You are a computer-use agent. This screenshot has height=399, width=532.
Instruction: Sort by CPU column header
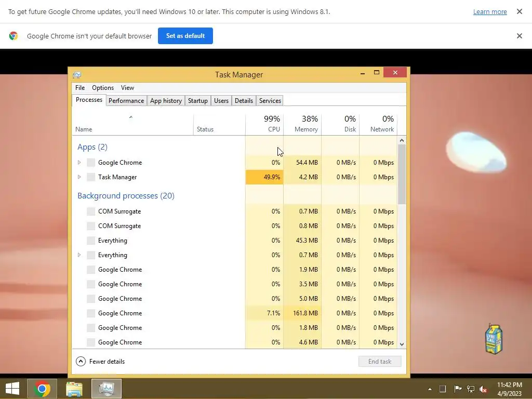point(264,124)
